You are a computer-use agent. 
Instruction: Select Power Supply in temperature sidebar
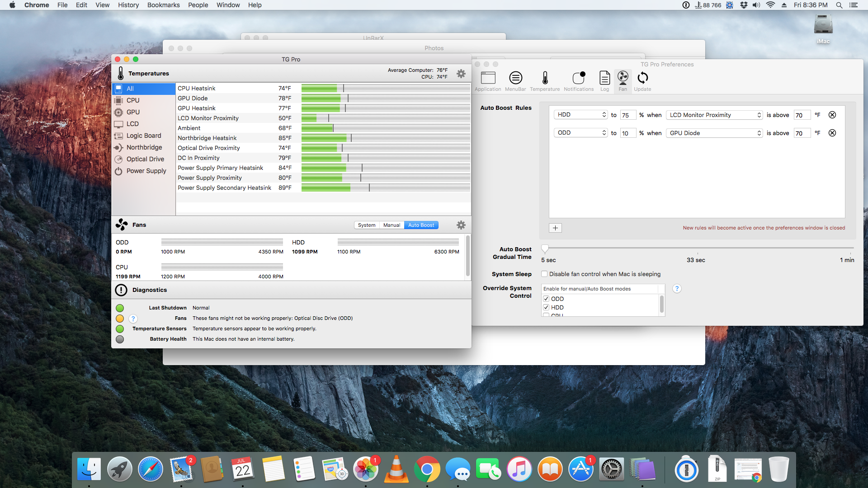pos(146,171)
